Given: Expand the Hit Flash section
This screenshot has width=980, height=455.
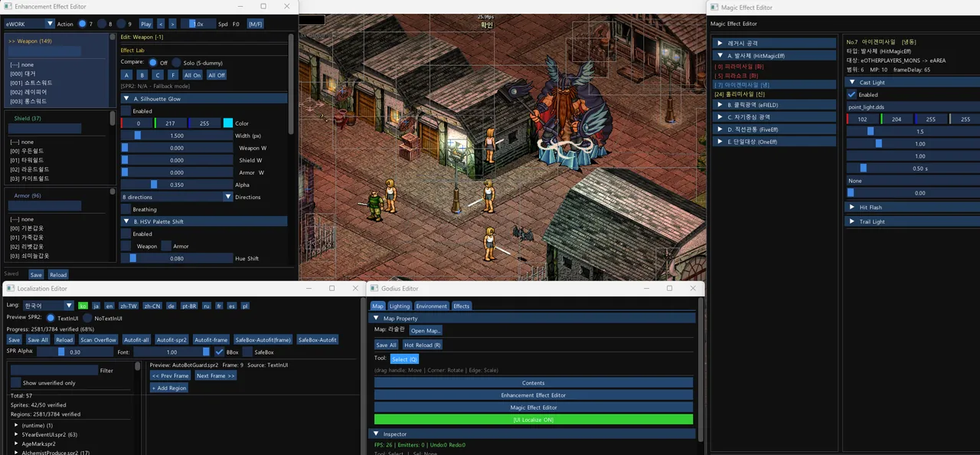Looking at the screenshot, I should tap(913, 207).
